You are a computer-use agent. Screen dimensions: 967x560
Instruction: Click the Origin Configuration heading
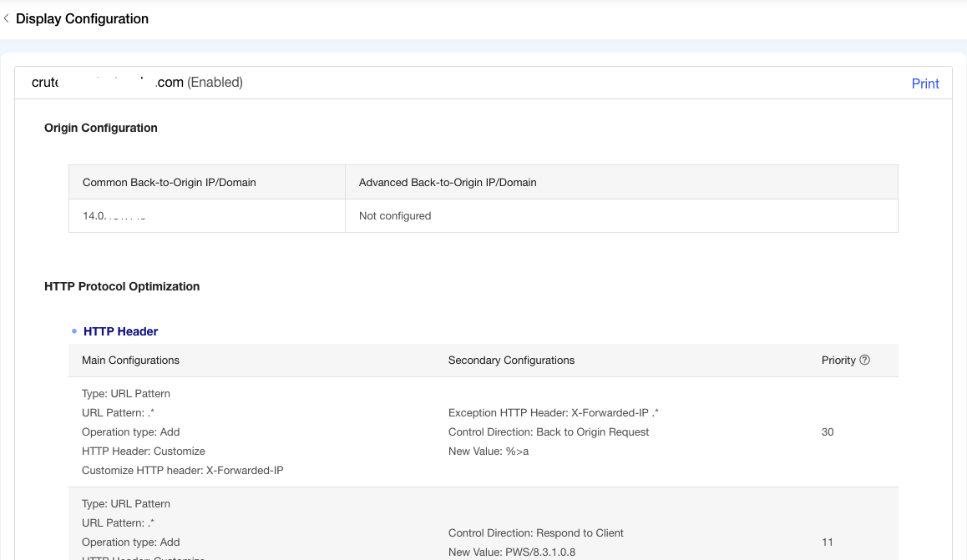[x=100, y=128]
